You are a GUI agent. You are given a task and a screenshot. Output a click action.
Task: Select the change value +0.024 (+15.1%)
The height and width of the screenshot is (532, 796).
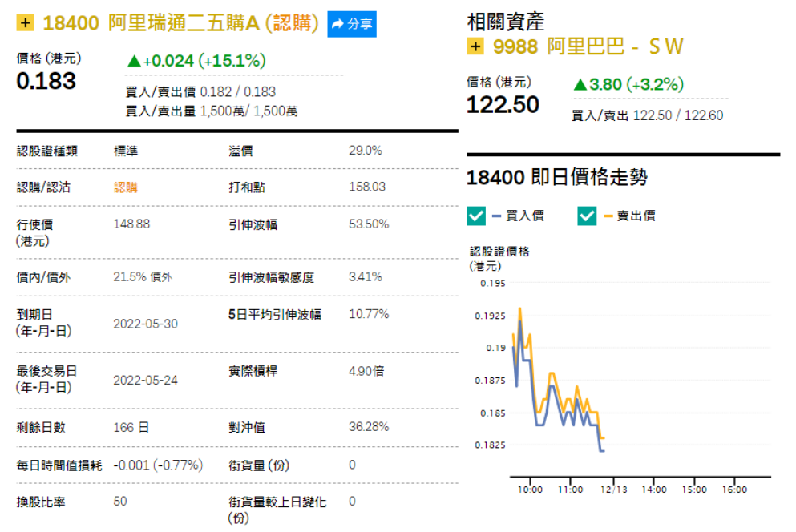(x=196, y=61)
